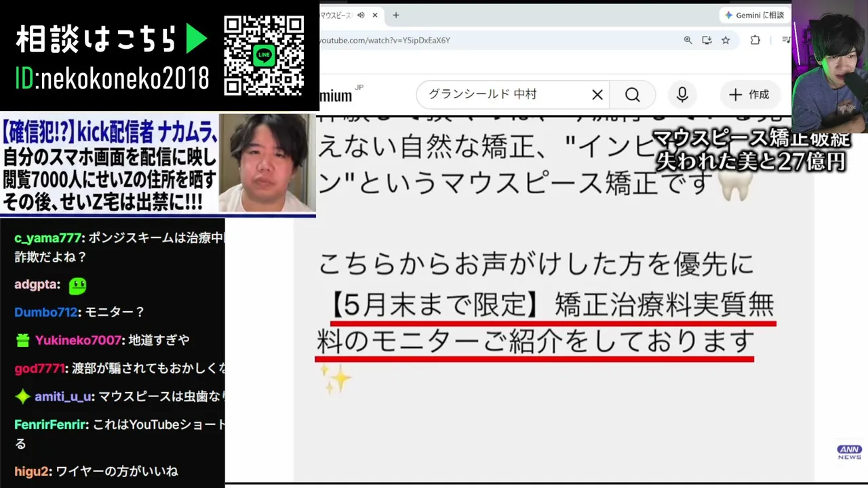
Task: Open a new browser tab
Action: coord(396,15)
